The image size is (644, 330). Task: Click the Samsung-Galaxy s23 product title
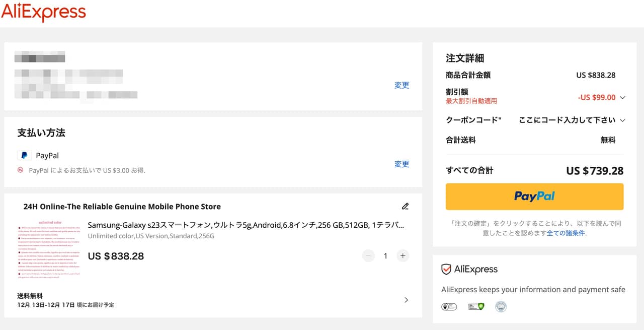point(246,225)
